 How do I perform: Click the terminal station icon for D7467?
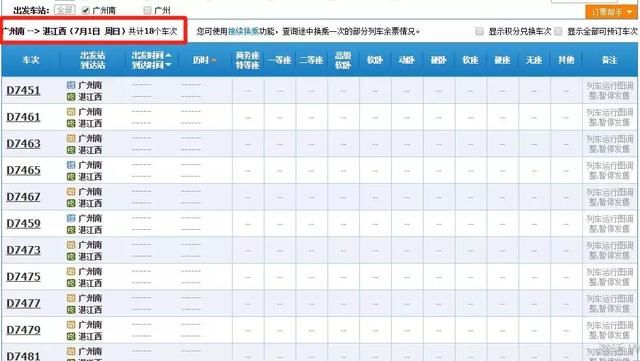point(71,203)
